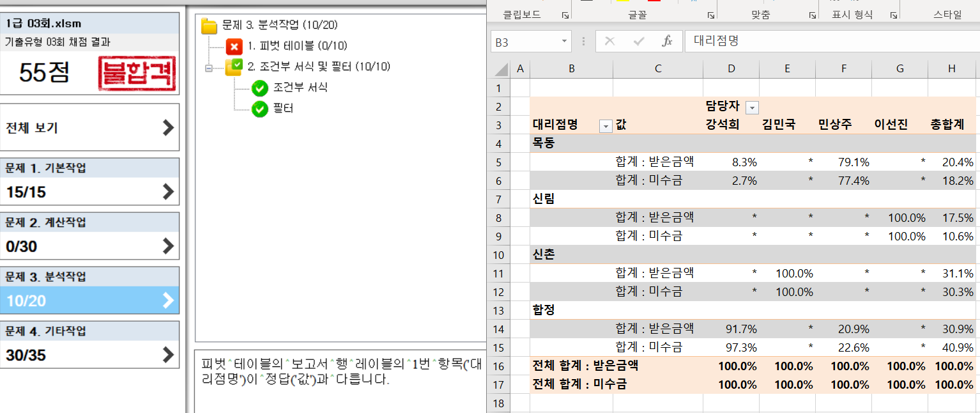
Task: Open the 클립보드 group dialog launcher
Action: pyautogui.click(x=565, y=15)
